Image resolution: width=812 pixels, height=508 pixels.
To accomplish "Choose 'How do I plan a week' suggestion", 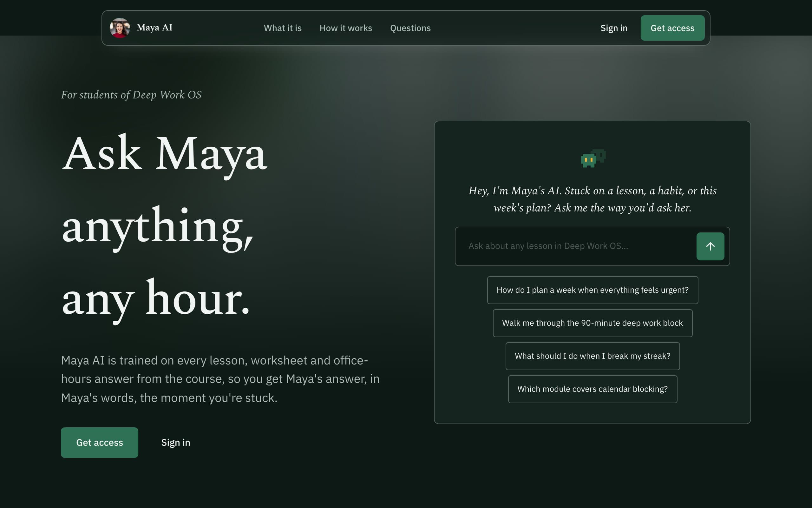I will 592,290.
